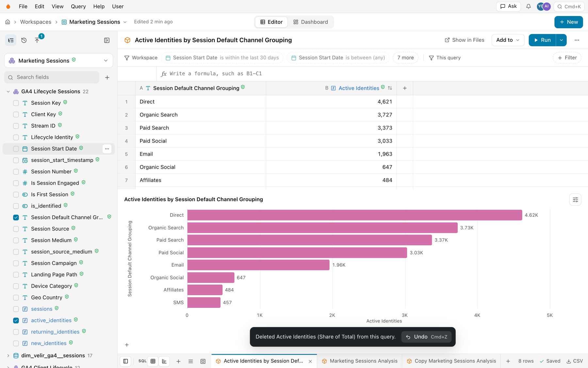Collapse the left field panel icon
Image resolution: width=588 pixels, height=368 pixels.
pyautogui.click(x=107, y=40)
